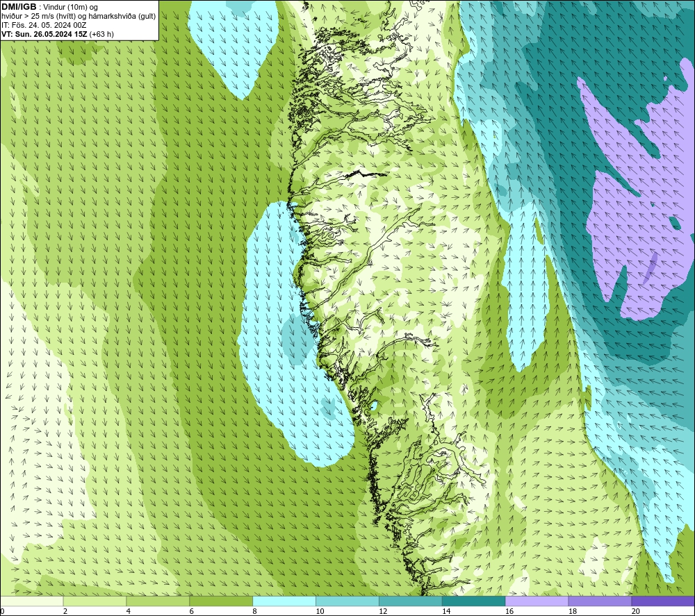Click the legend label '20'

coord(636,611)
